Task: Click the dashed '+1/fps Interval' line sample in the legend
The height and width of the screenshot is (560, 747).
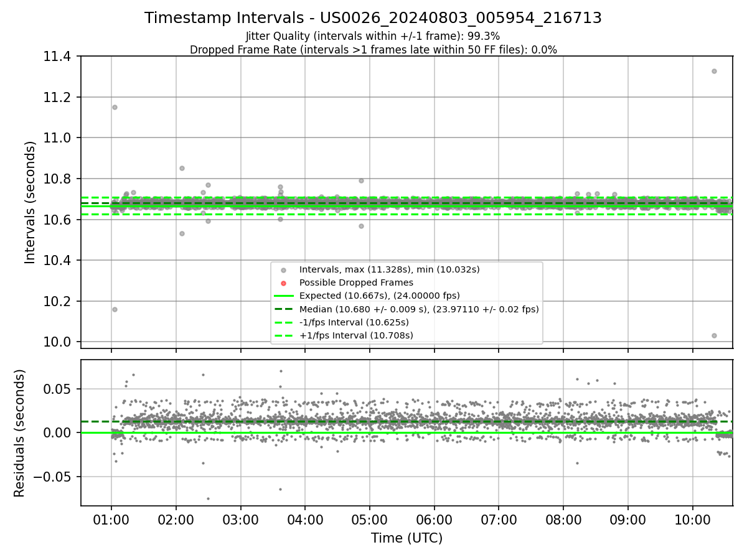Action: pyautogui.click(x=283, y=335)
